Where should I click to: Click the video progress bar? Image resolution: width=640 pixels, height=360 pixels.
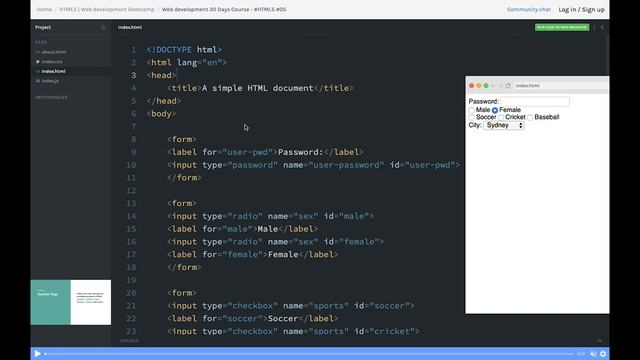click(x=309, y=354)
